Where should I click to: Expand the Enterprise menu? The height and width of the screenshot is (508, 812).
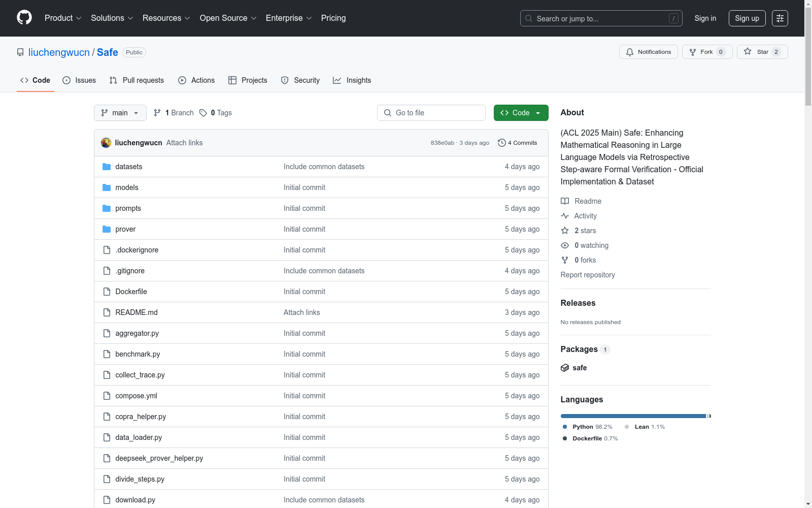tap(289, 18)
